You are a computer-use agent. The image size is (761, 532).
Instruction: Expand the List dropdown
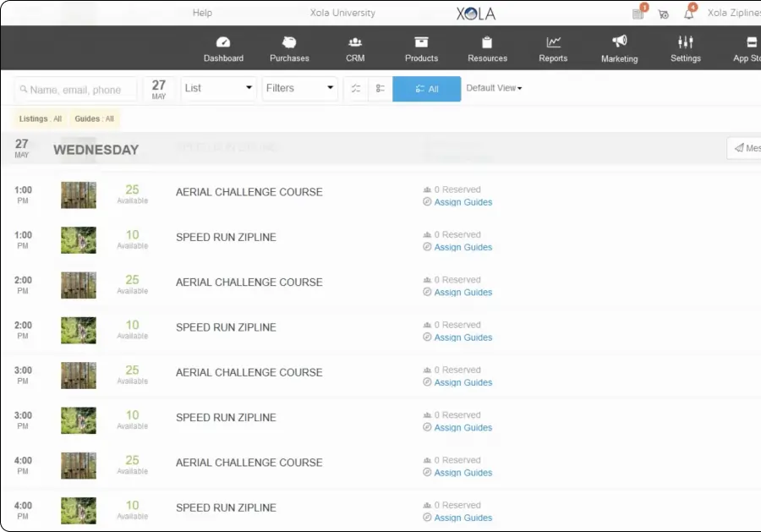pyautogui.click(x=218, y=88)
